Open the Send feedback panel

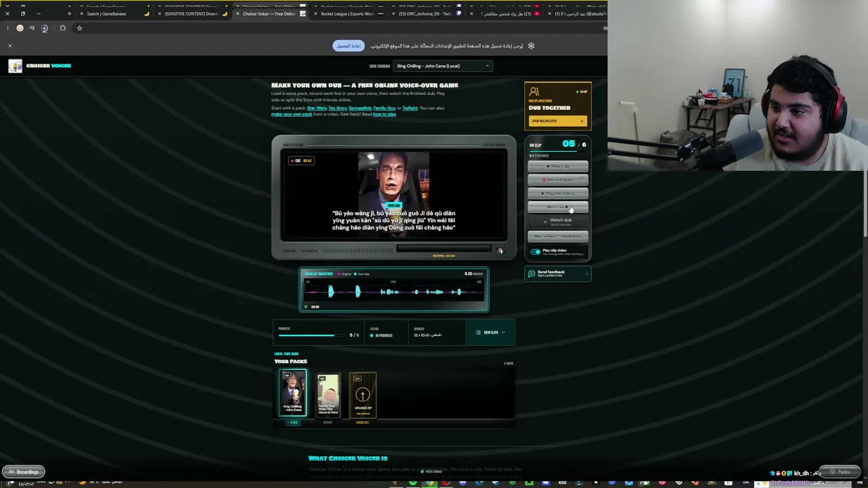pos(557,274)
